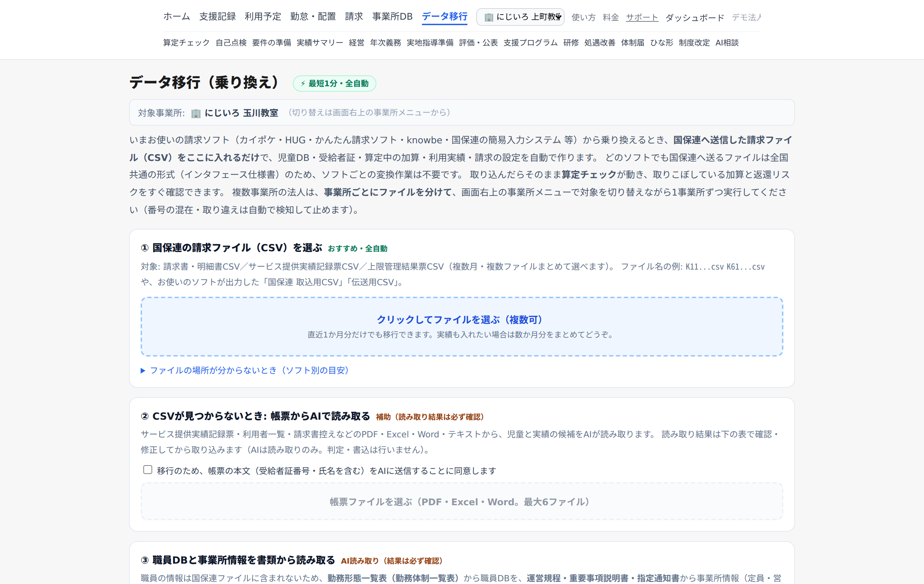Open 研修 sub-navigation item

pos(571,42)
